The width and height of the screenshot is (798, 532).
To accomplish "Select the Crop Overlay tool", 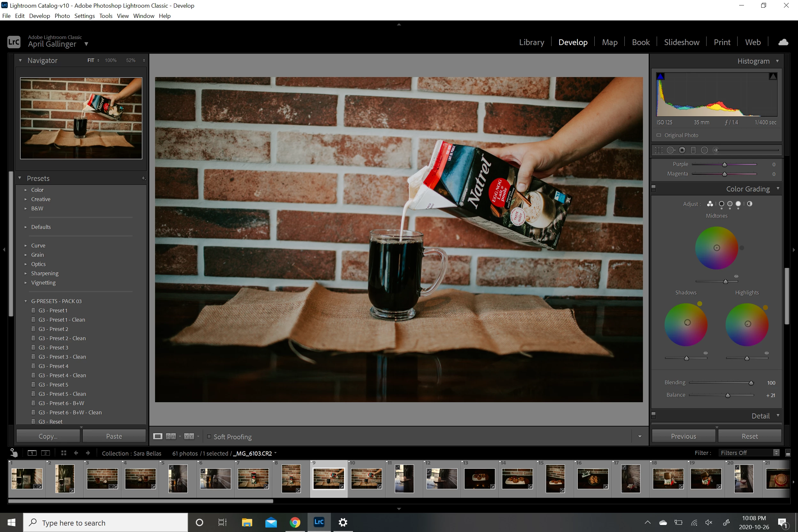I will (x=659, y=150).
